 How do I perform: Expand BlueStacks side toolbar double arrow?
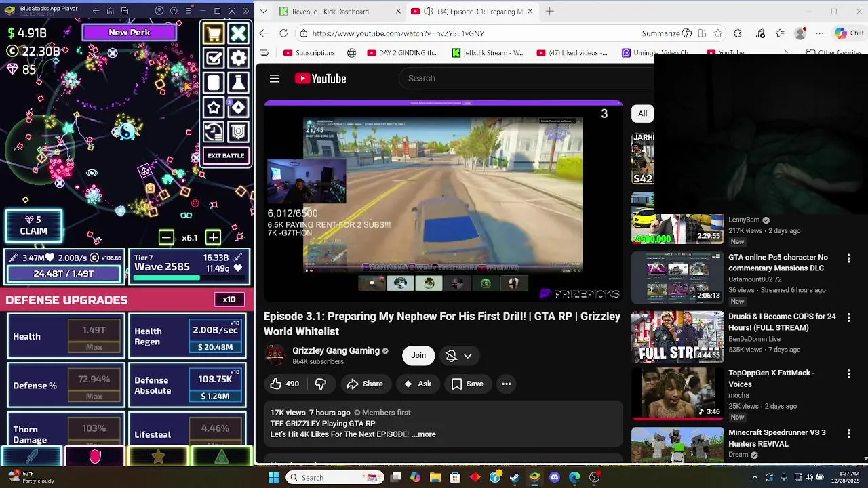pos(245,11)
